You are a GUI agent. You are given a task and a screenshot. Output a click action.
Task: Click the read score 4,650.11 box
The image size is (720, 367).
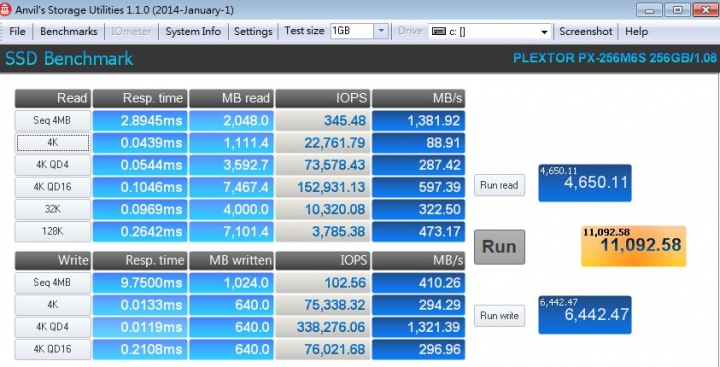click(x=585, y=183)
